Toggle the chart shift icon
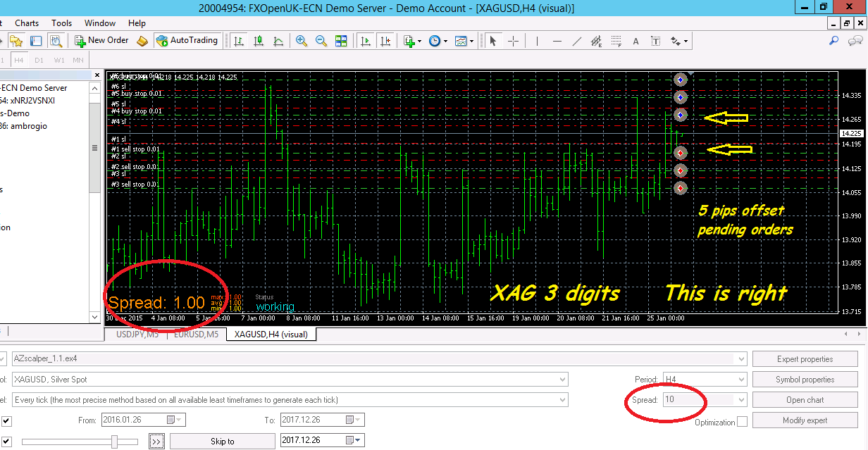The height and width of the screenshot is (450, 868). [x=384, y=41]
